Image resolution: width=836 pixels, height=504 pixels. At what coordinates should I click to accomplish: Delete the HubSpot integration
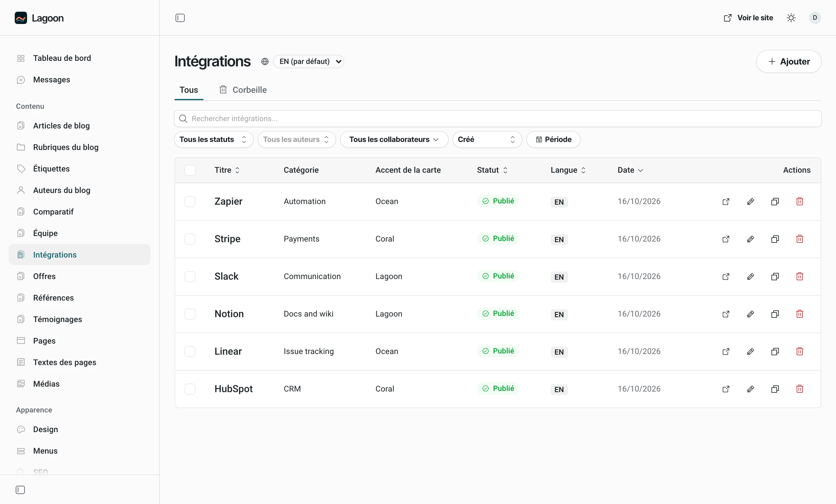(800, 389)
